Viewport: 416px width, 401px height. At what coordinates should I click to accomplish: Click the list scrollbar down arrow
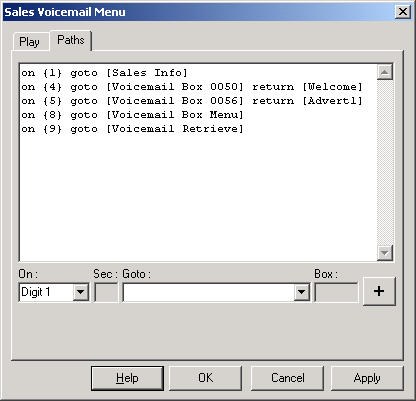385,253
